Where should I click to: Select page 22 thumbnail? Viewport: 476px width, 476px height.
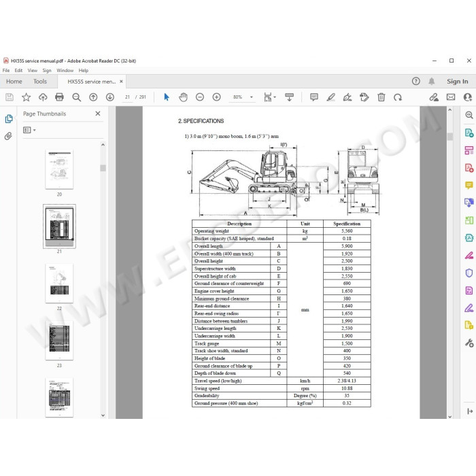pyautogui.click(x=59, y=284)
